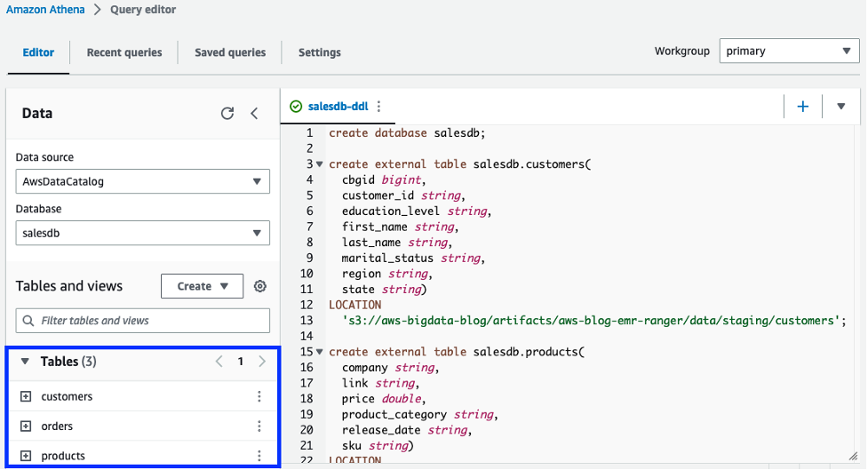Open the Settings tab
868x470 pixels.
[320, 52]
